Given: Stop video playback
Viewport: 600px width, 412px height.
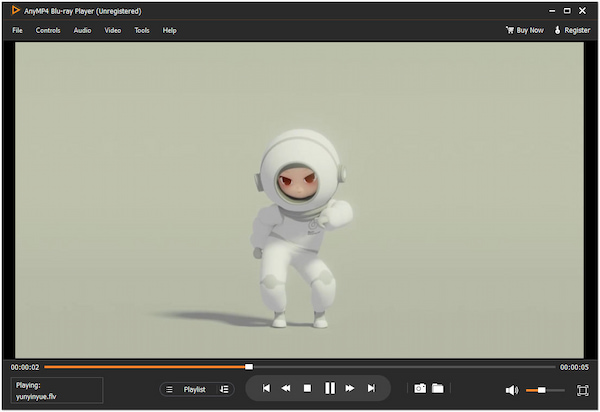Looking at the screenshot, I should [307, 388].
